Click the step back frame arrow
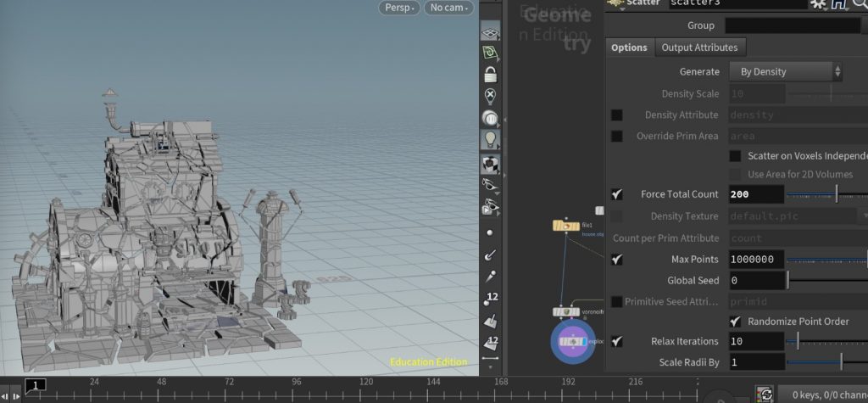868x403 pixels. tap(7, 396)
